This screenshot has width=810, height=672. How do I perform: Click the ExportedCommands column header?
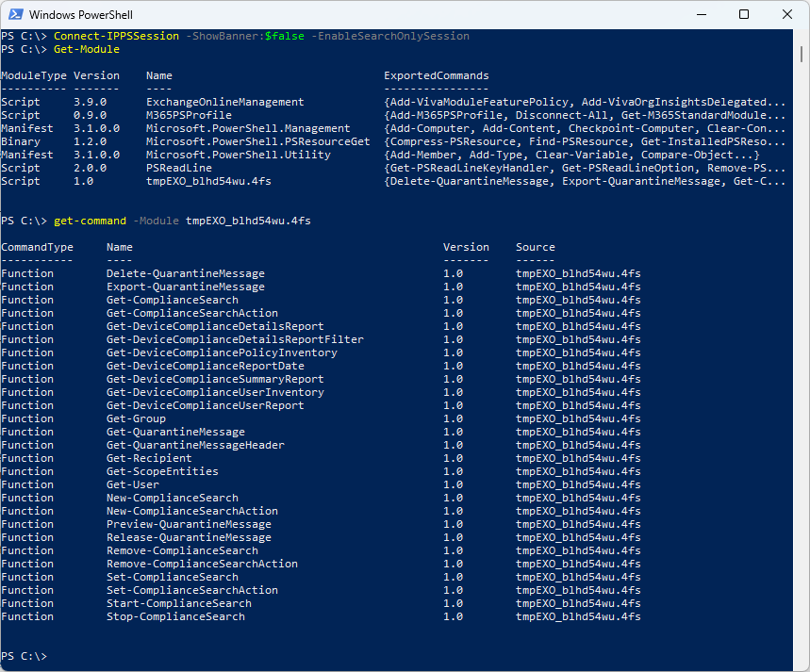click(436, 76)
